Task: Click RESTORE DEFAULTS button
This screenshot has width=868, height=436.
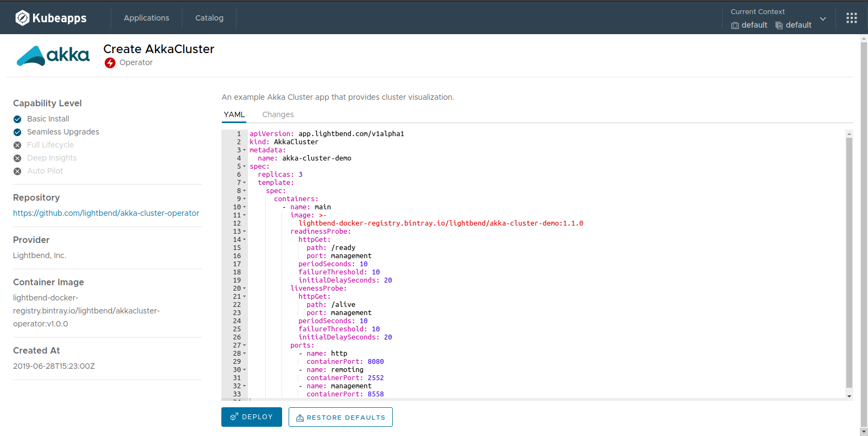Action: point(340,417)
